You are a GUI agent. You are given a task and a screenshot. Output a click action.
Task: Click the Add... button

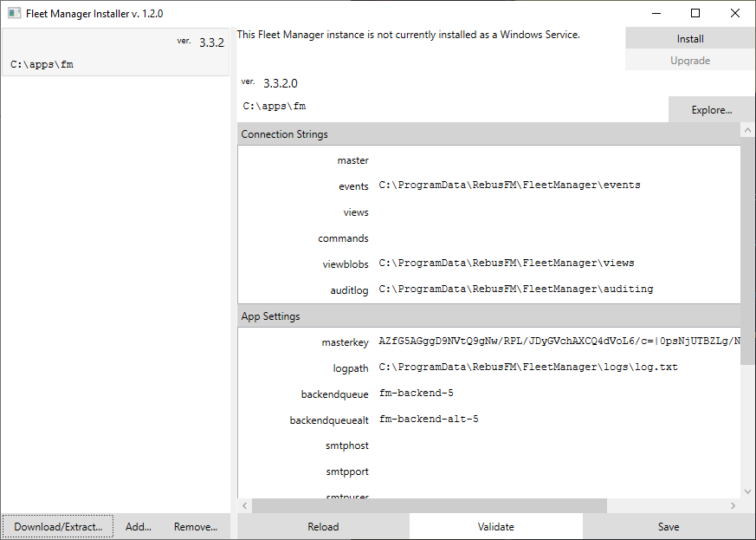[x=139, y=526]
